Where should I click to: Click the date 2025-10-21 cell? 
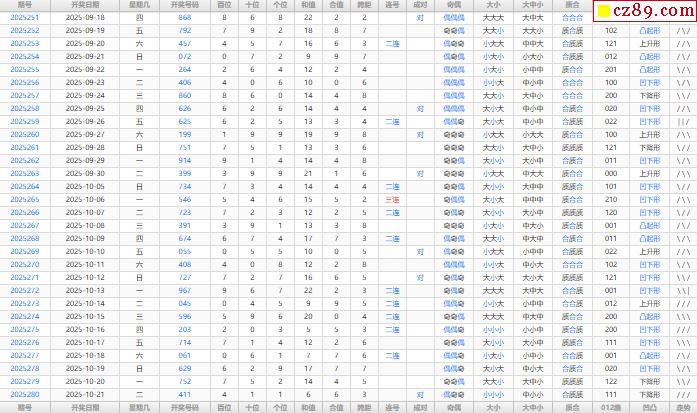83,394
